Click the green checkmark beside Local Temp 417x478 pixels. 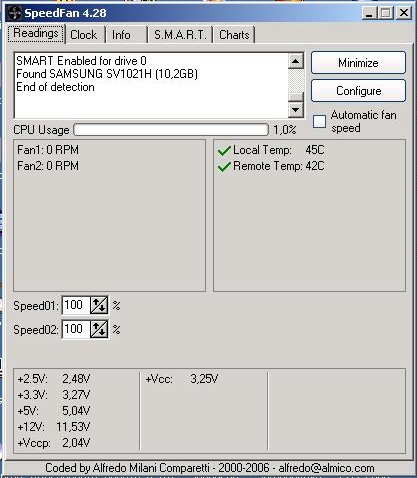(x=224, y=151)
